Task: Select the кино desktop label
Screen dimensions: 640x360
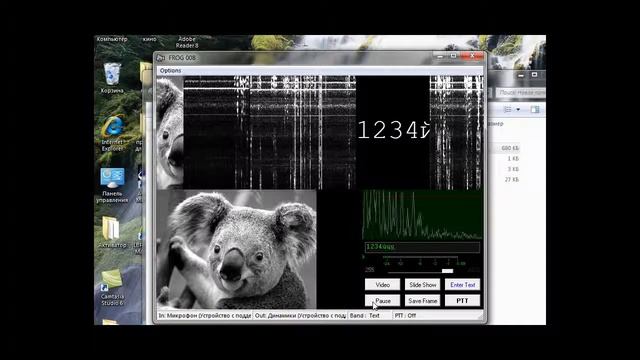Action: (149, 39)
